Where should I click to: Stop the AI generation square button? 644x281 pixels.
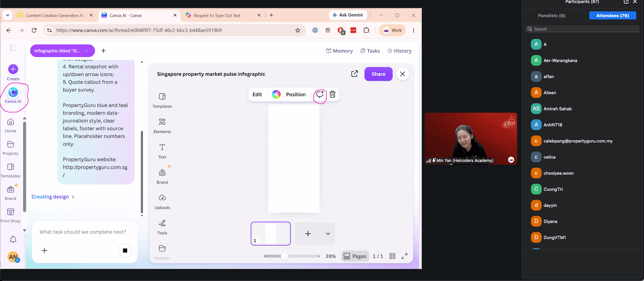pos(125,250)
